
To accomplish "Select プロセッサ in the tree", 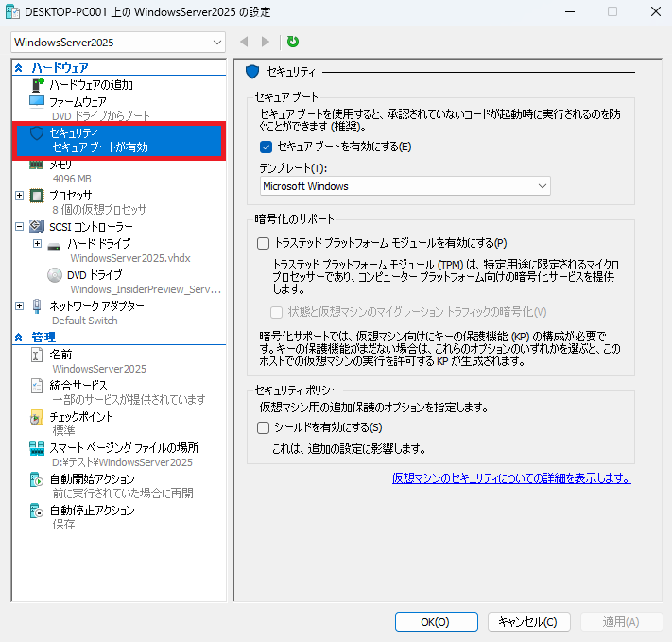I will click(x=71, y=196).
